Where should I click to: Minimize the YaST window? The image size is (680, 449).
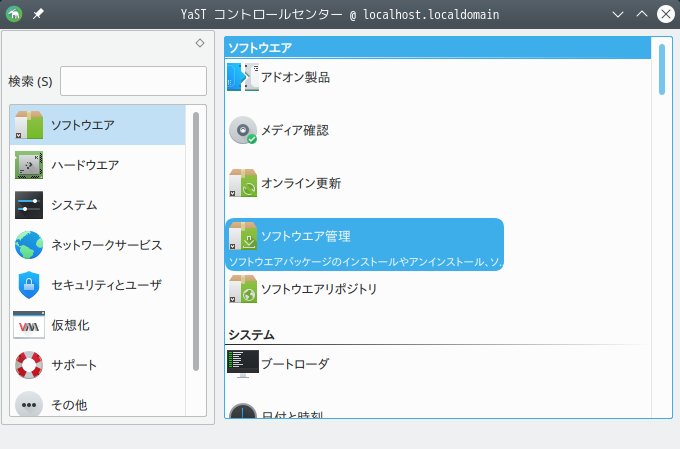(618, 14)
